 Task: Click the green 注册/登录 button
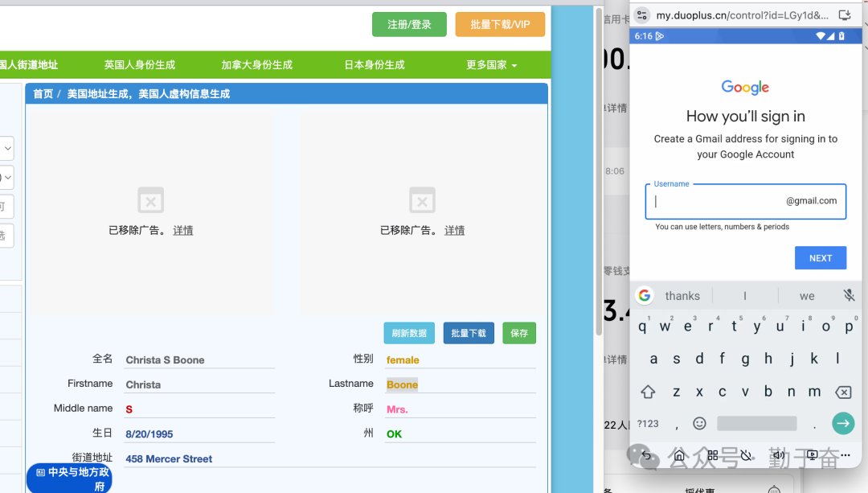point(409,24)
